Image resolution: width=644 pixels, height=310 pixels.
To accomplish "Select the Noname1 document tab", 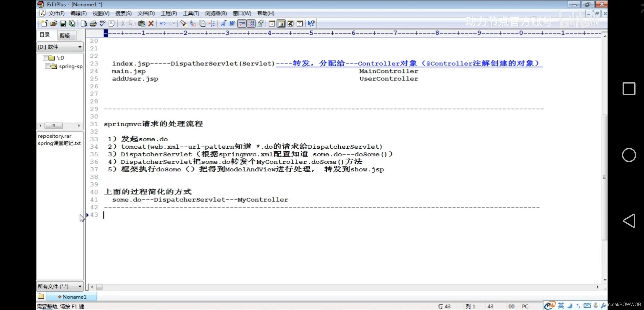I will [74, 297].
